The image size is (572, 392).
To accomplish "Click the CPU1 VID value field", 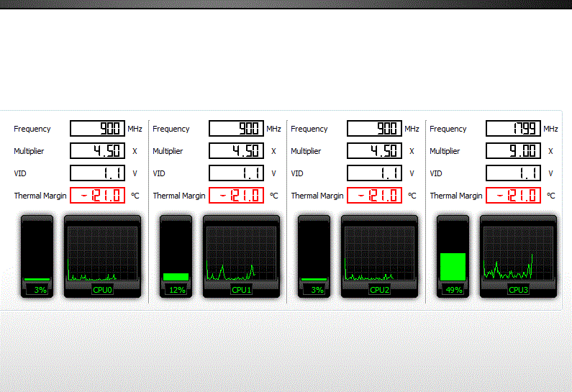I will pos(236,173).
